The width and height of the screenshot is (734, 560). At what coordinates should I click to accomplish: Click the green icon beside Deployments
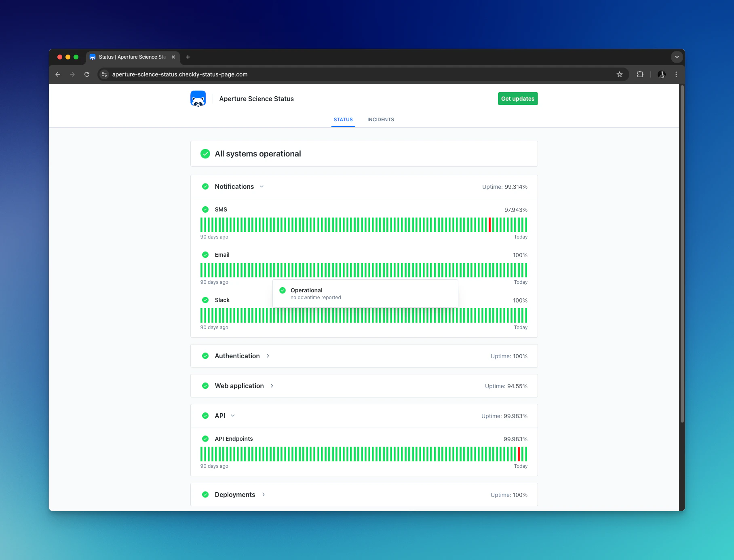[x=205, y=494]
